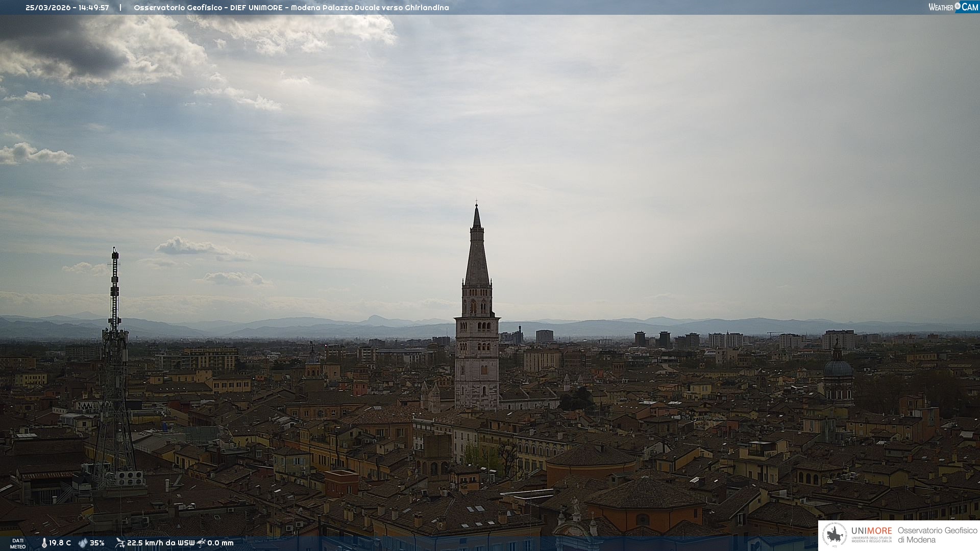Click the UNIMORE wordmark text
Image resolution: width=980 pixels, height=551 pixels.
pos(871,531)
